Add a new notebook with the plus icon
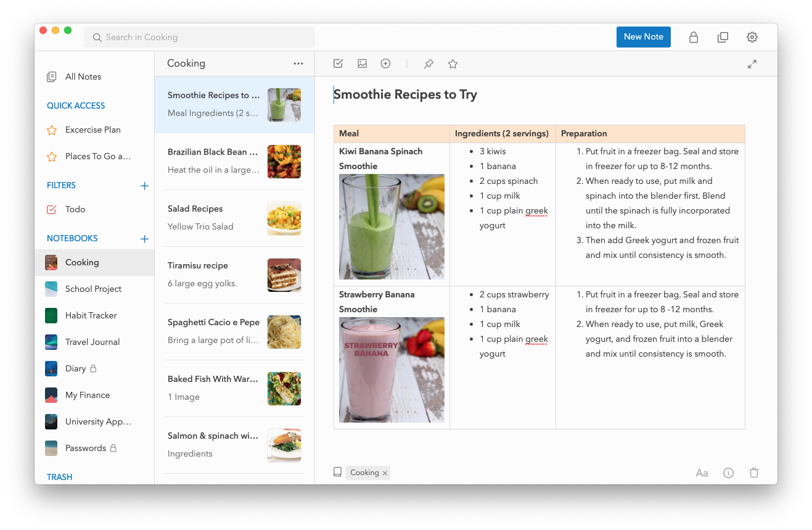The image size is (812, 530). tap(144, 239)
